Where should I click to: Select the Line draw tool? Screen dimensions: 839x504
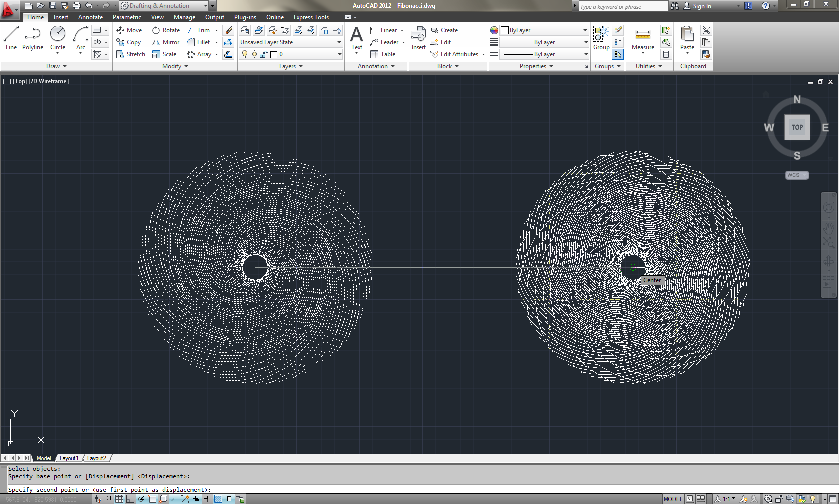click(x=11, y=38)
